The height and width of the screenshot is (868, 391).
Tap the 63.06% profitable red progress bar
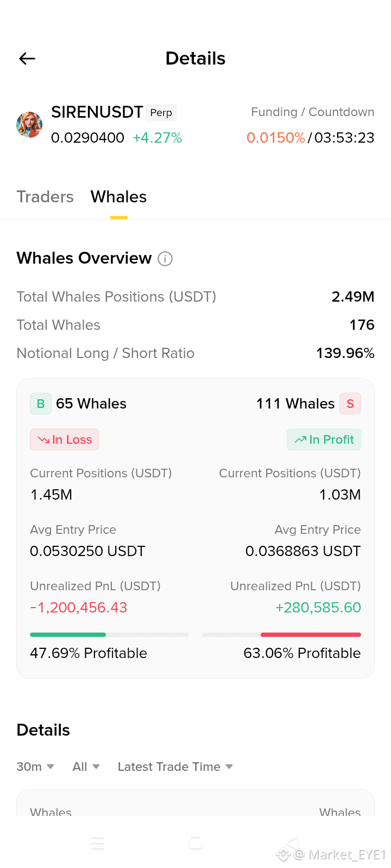[281, 634]
